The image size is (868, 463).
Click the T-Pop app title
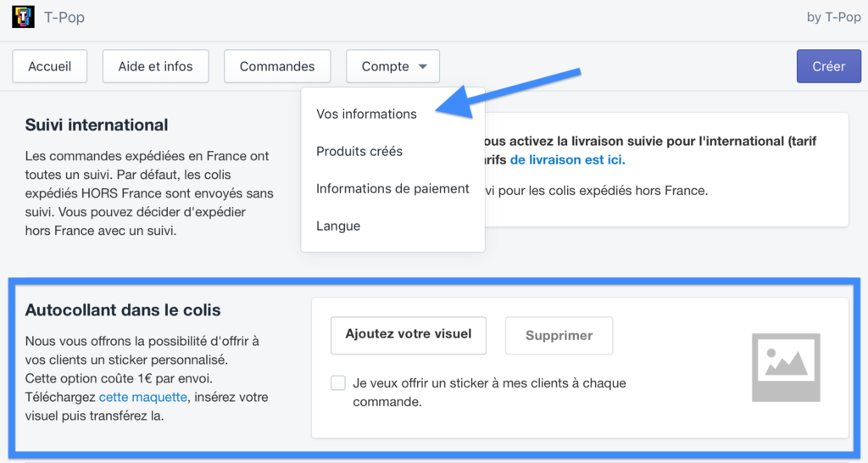coord(64,17)
